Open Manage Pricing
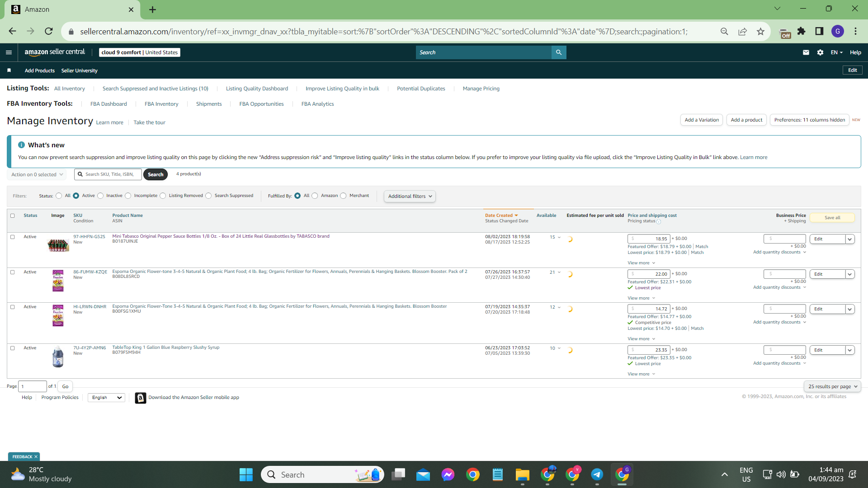Viewport: 868px width, 488px height. 481,89
